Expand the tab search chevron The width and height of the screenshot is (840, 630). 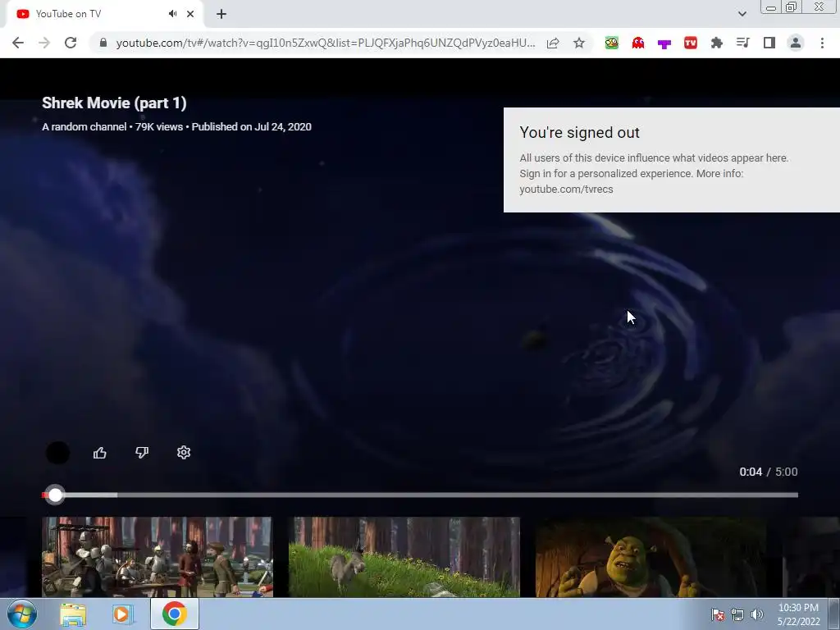click(742, 14)
